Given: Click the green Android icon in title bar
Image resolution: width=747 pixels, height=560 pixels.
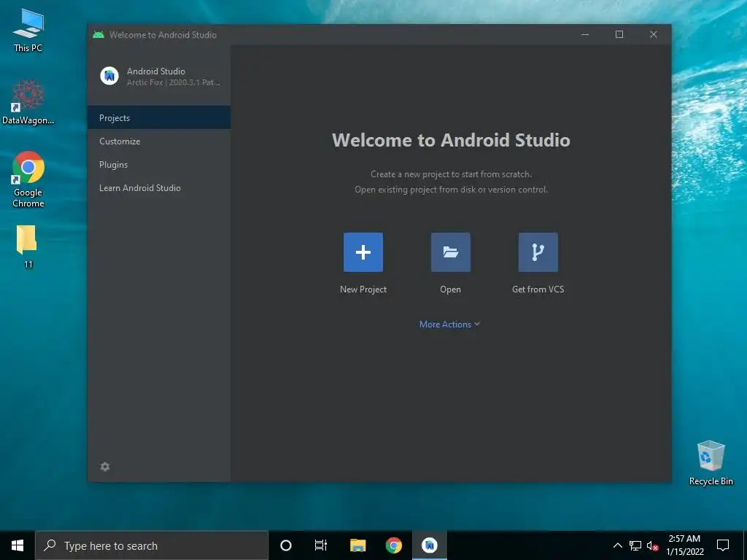Looking at the screenshot, I should pyautogui.click(x=98, y=34).
